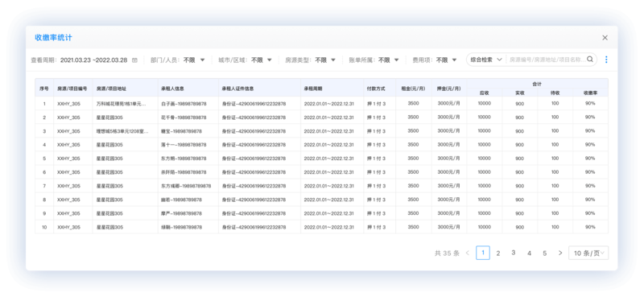The image size is (644, 305).
Task: Click the 合计 group header
Action: [537, 84]
